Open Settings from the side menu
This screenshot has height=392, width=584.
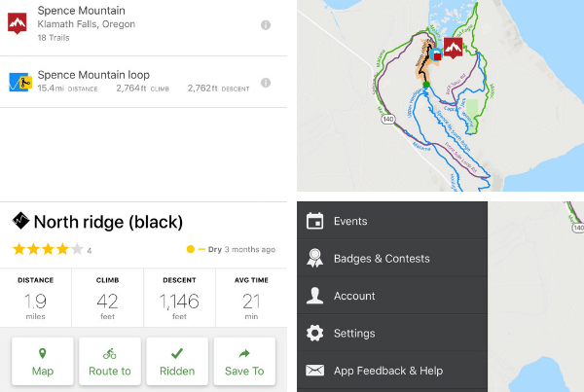point(354,334)
